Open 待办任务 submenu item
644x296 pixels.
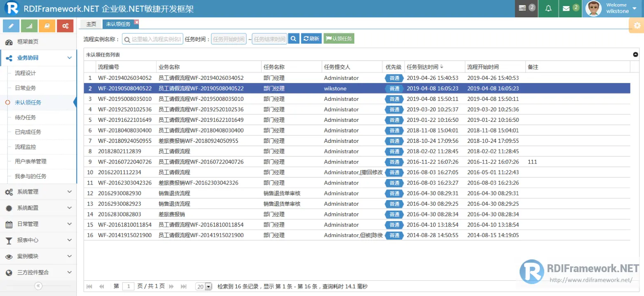(x=25, y=117)
